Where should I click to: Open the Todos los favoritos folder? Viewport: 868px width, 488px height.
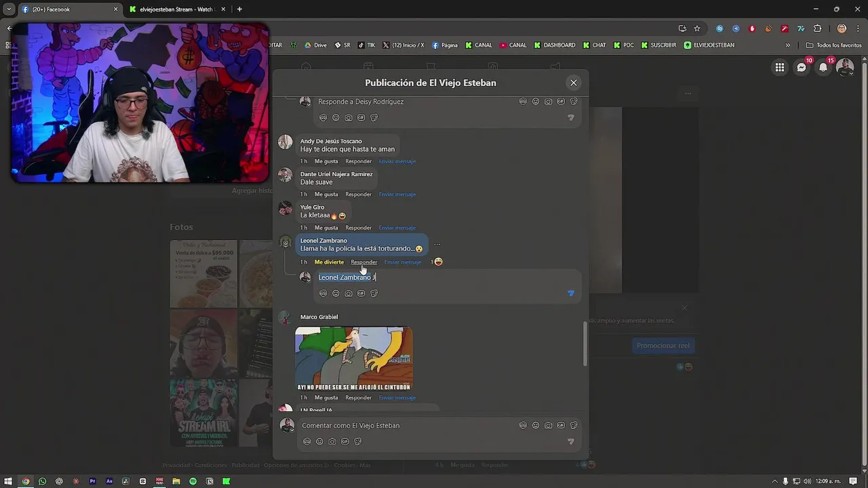pos(833,45)
